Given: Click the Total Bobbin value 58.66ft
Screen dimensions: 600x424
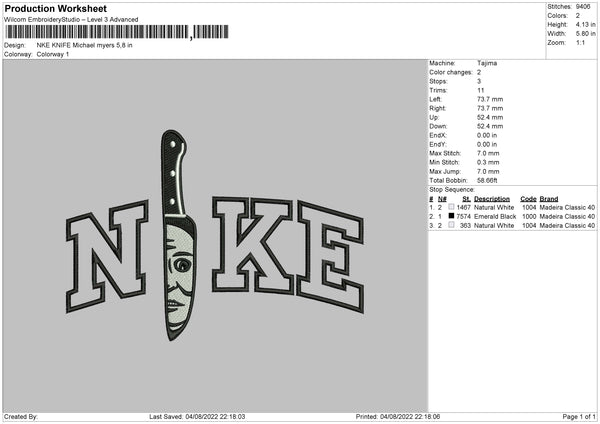Looking at the screenshot, I should pos(487,181).
